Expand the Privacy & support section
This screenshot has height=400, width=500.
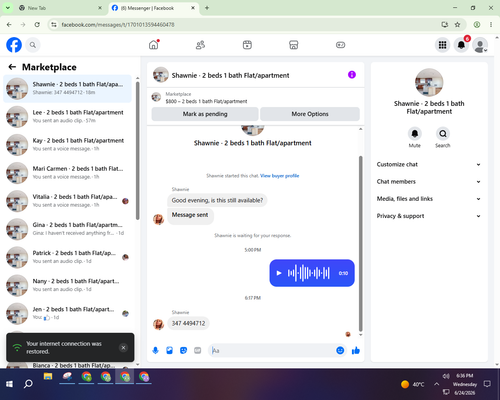point(429,216)
